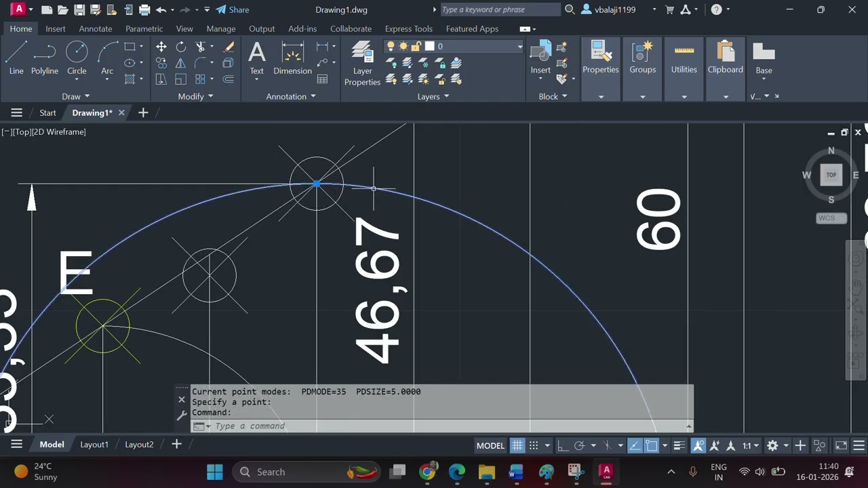
Task: Activate the Mirror tool
Action: pos(181,63)
